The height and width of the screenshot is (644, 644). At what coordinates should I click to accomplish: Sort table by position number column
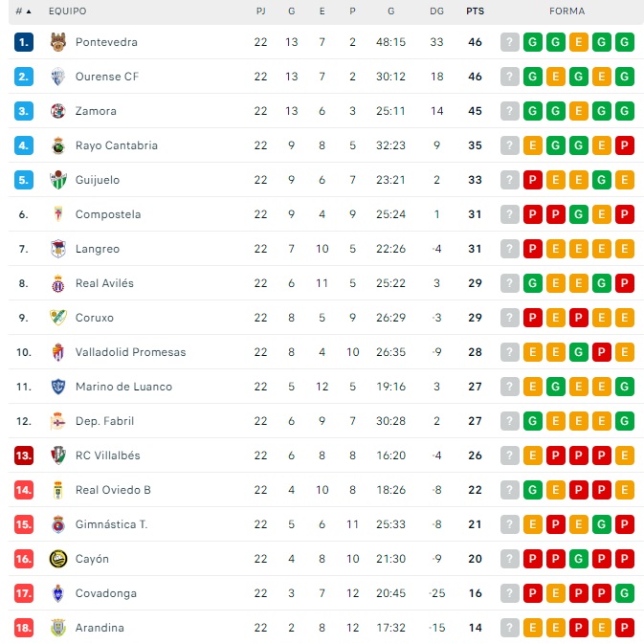tap(23, 11)
